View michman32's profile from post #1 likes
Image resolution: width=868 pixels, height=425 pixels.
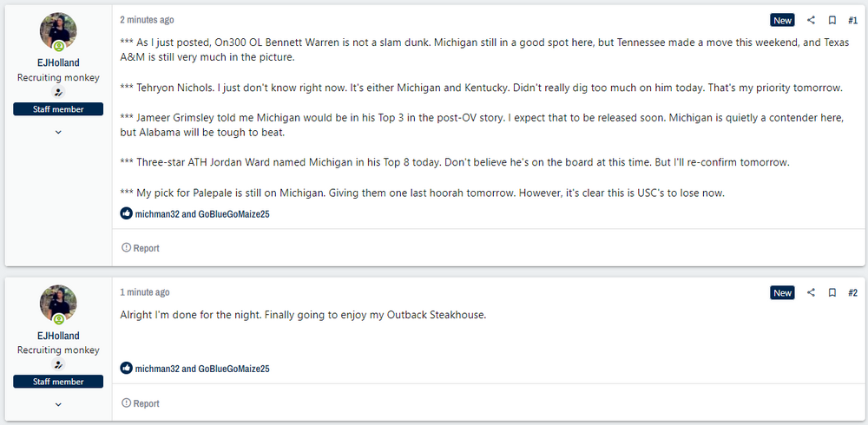156,213
